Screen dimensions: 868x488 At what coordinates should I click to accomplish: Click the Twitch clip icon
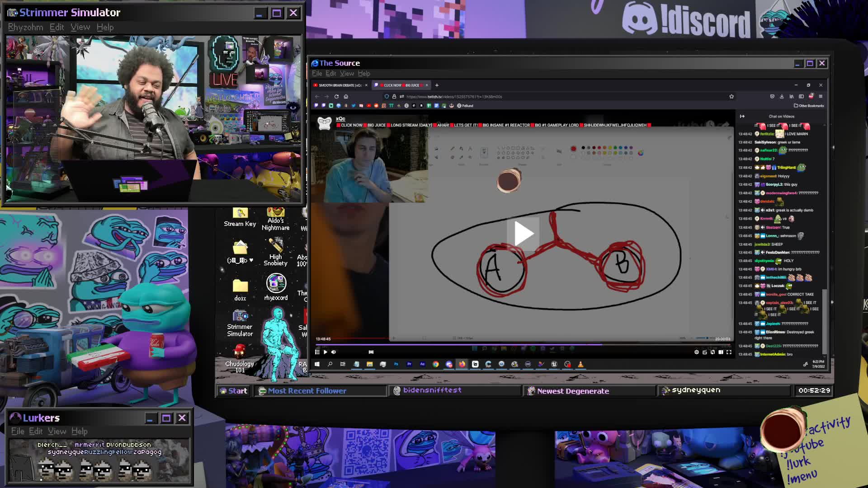coord(705,352)
